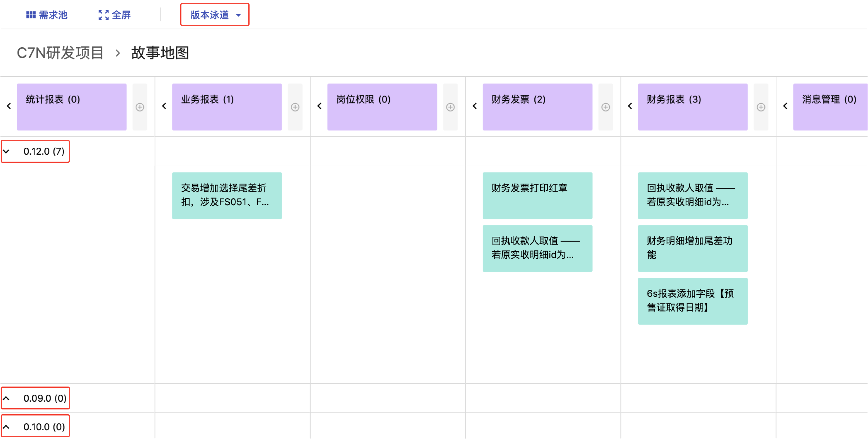Open the 财务发票打印红章 story card

tap(538, 196)
